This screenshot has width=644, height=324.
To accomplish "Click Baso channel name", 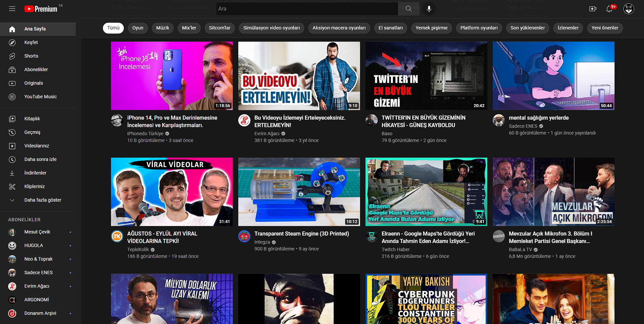I will [387, 134].
